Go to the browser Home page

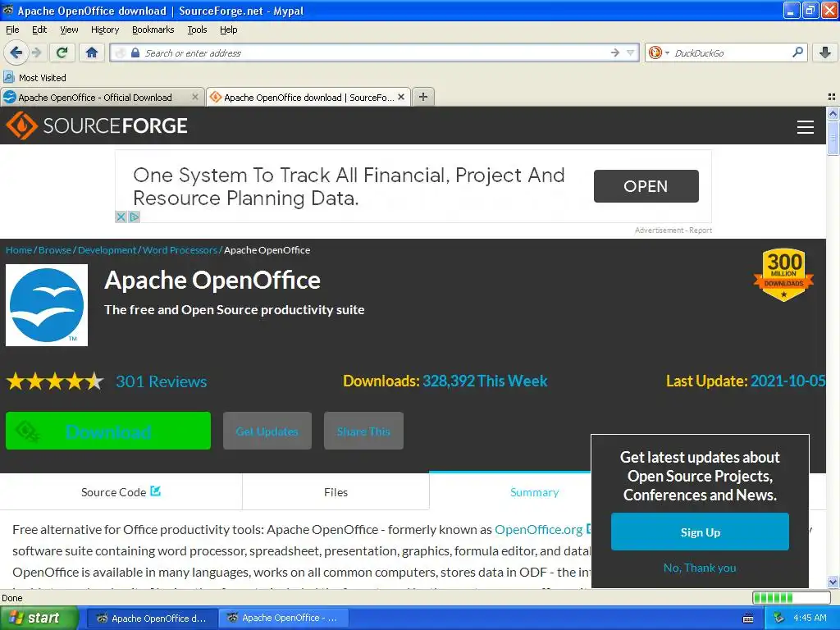point(92,52)
